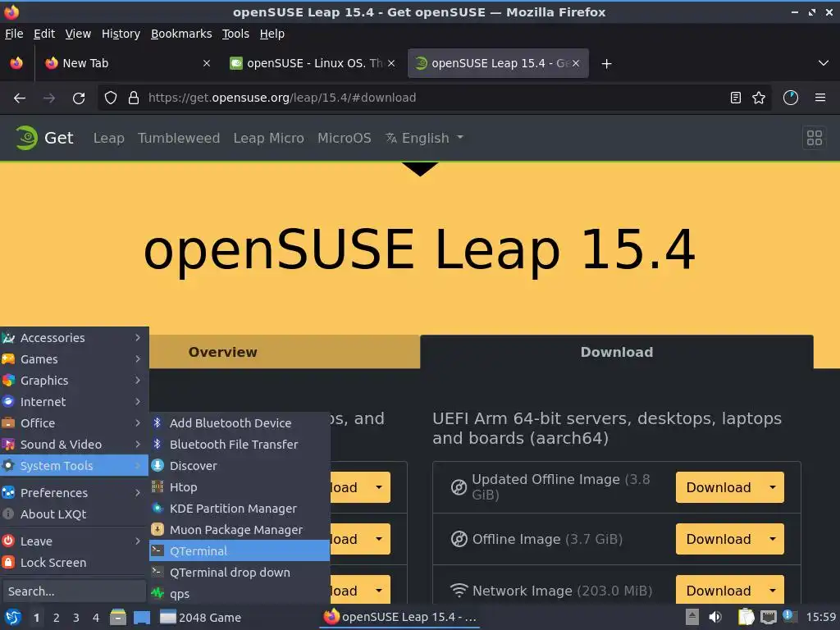Select Lock Screen in the start menu
840x630 pixels.
tap(75, 563)
